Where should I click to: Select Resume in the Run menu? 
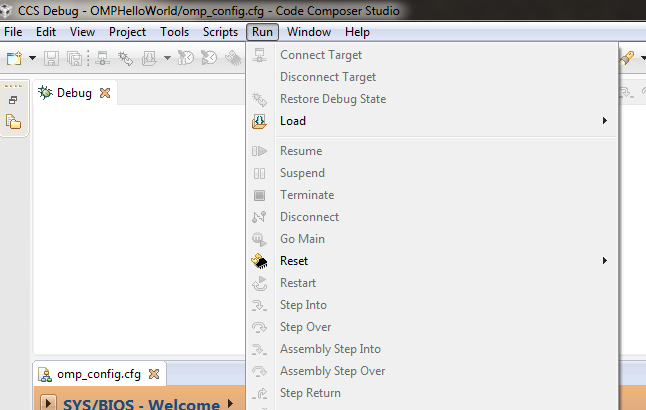click(x=432, y=151)
